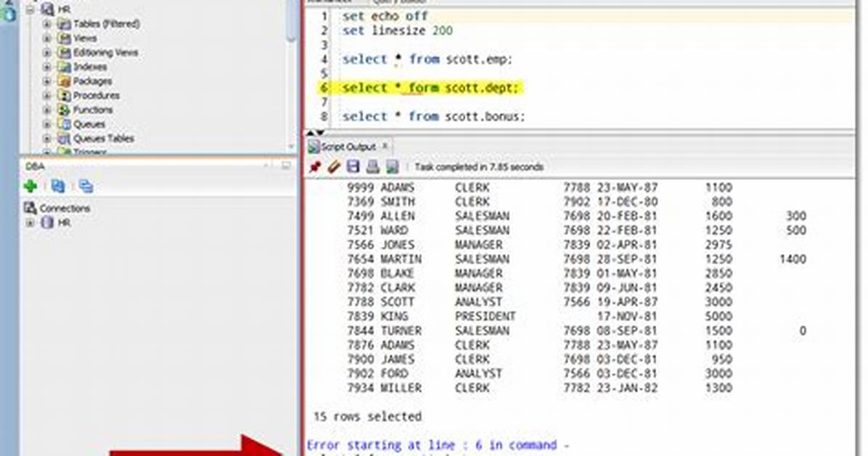Screen dimensions: 868x456
Task: Expand the Functions node
Action: pyautogui.click(x=47, y=110)
